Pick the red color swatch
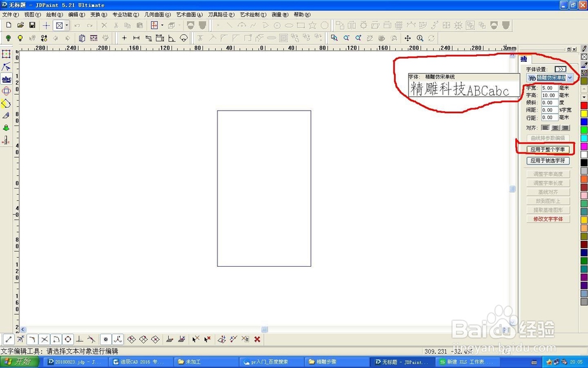 click(584, 105)
